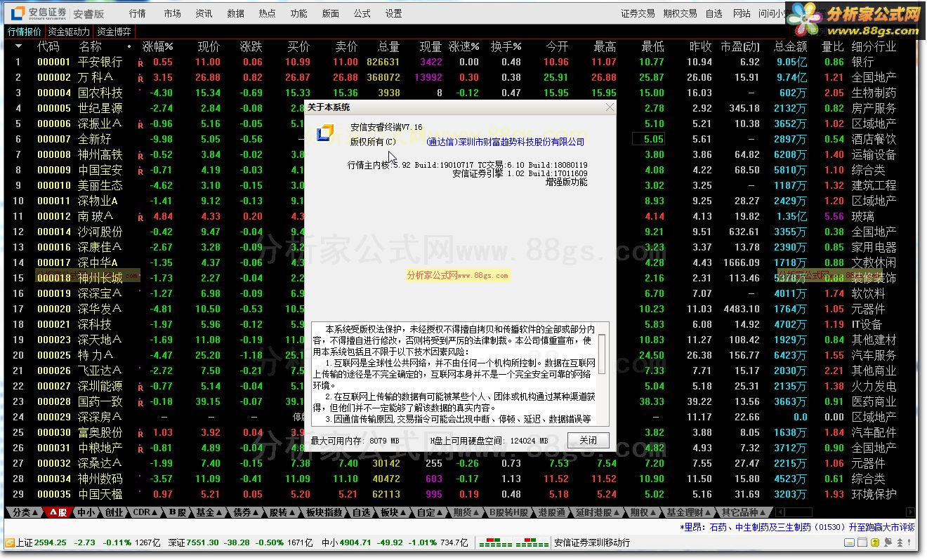Click the scrolling news ticker headline
The width and height of the screenshot is (927, 560).
click(x=797, y=526)
